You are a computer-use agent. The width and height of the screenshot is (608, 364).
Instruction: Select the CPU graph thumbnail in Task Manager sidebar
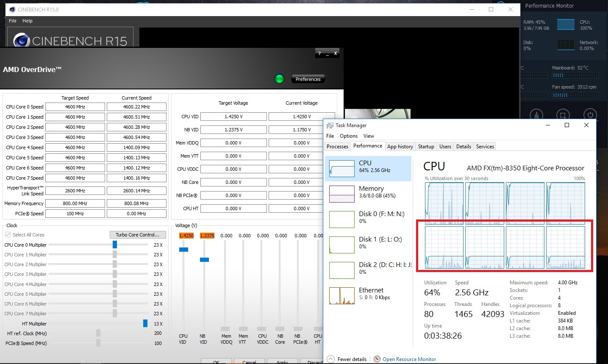342,168
